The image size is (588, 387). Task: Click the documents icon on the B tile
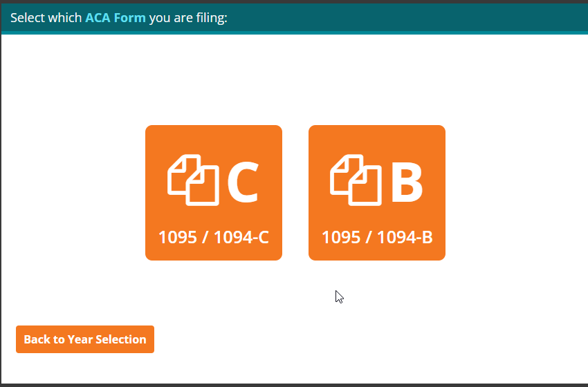[x=356, y=180]
